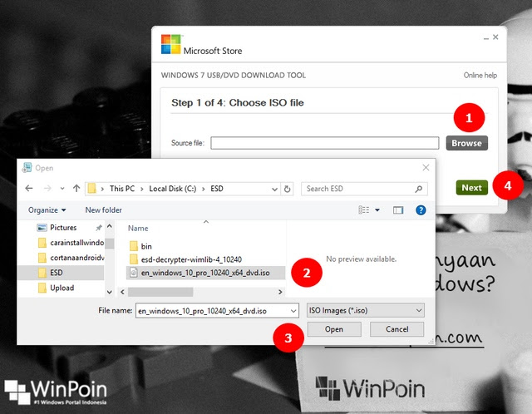Create a New folder
Screen dimensions: 532x414
click(x=103, y=210)
